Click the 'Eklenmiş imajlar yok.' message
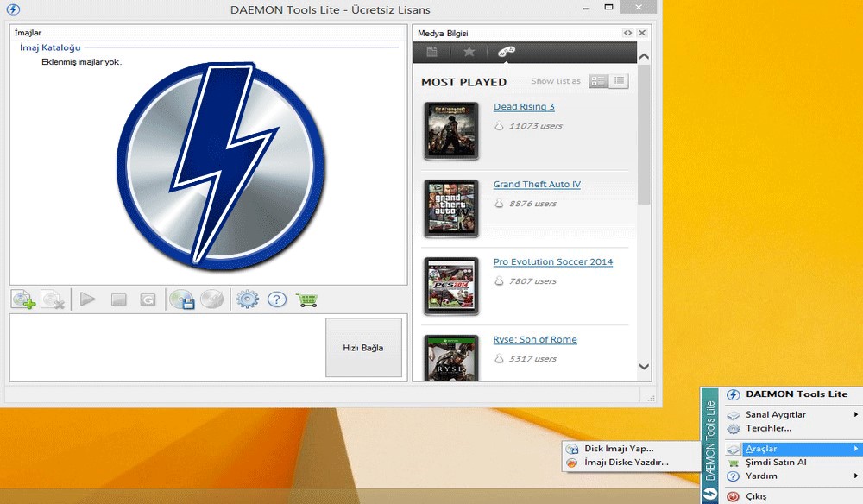This screenshot has height=504, width=863. click(x=81, y=62)
